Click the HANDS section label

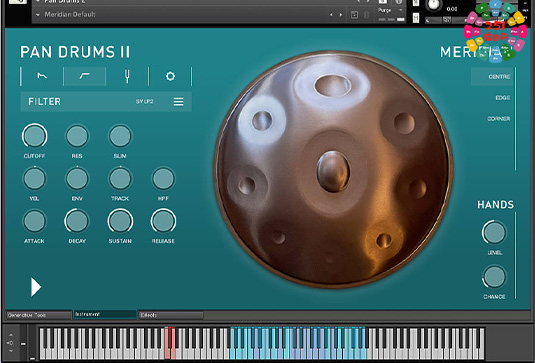click(495, 205)
